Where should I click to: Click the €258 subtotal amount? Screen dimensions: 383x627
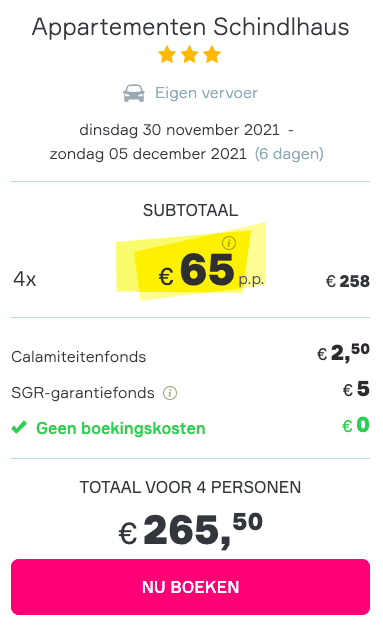pyautogui.click(x=347, y=281)
